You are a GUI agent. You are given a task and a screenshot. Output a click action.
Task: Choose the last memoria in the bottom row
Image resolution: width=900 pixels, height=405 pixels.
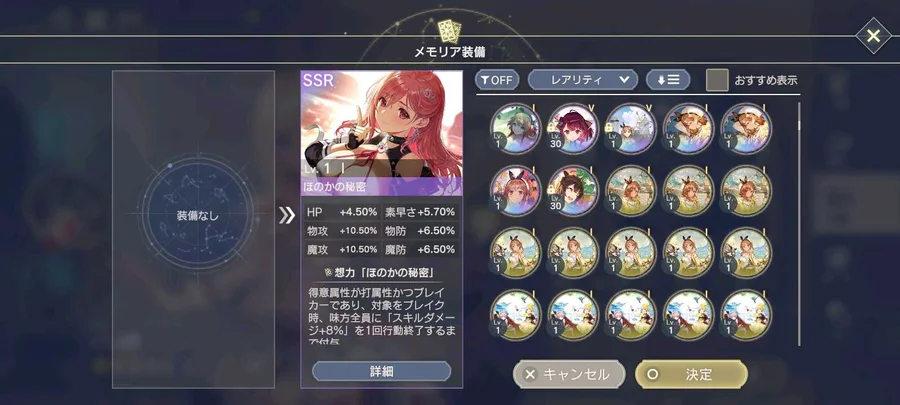746,315
